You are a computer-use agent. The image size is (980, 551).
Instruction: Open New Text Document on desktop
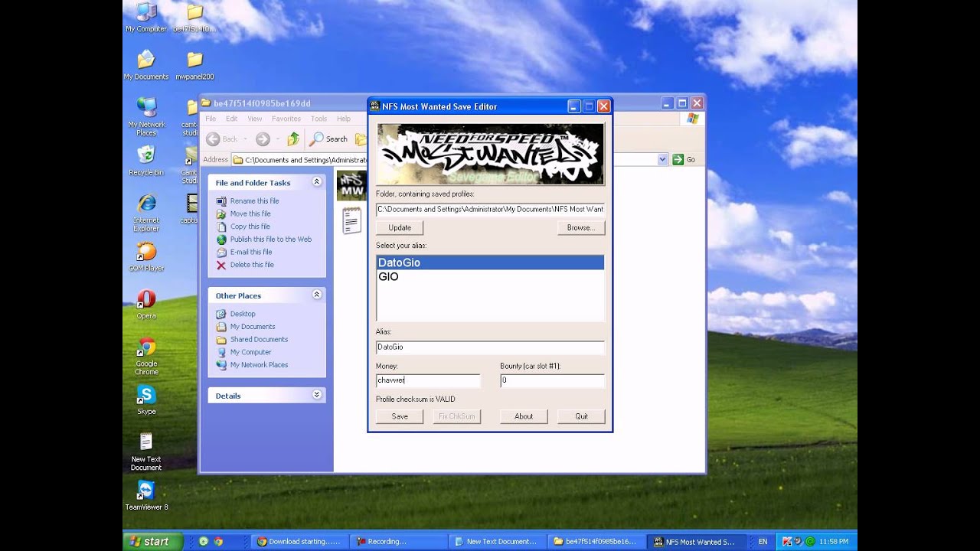point(146,452)
